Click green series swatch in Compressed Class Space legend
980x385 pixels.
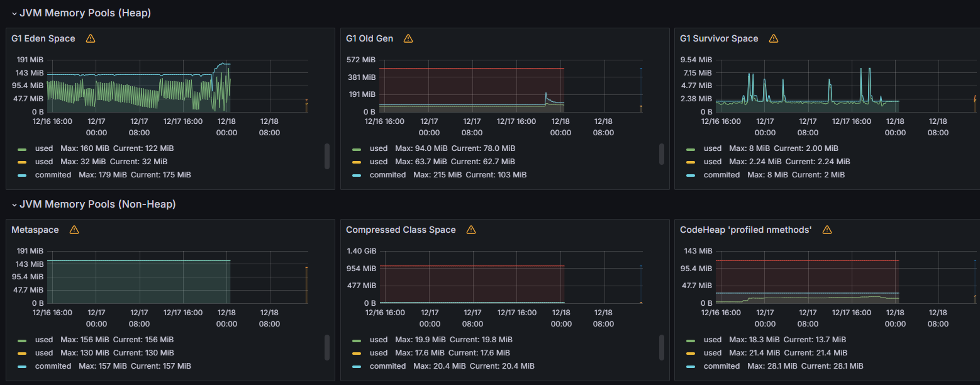pyautogui.click(x=357, y=340)
